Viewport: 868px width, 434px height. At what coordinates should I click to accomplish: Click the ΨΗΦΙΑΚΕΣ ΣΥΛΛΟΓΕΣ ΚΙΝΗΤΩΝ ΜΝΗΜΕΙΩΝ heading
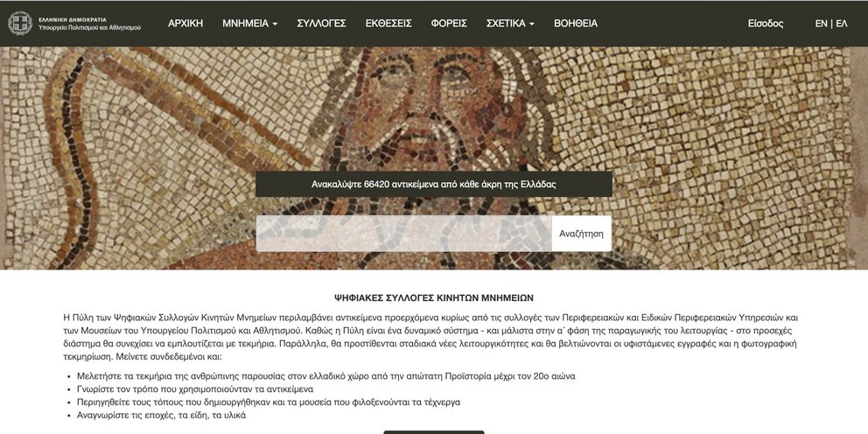pyautogui.click(x=434, y=297)
